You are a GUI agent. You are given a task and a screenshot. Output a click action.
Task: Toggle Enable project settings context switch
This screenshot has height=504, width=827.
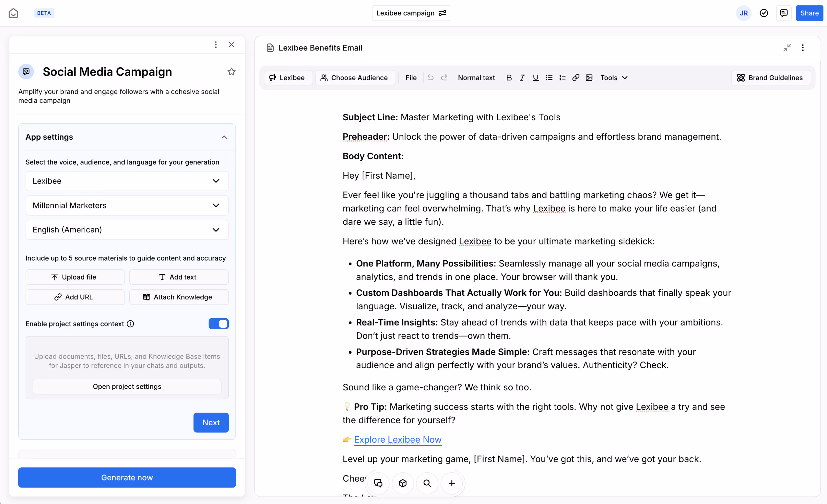(x=218, y=324)
